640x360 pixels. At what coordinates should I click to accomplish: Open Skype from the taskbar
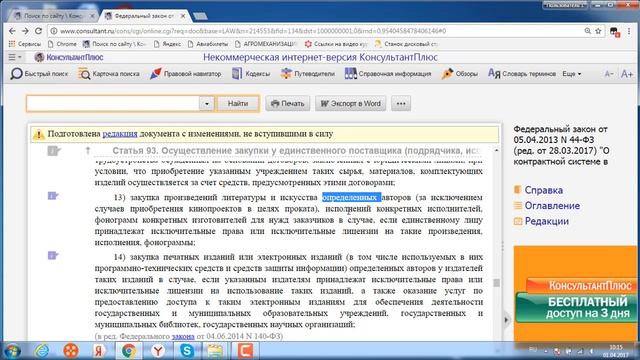(x=187, y=351)
